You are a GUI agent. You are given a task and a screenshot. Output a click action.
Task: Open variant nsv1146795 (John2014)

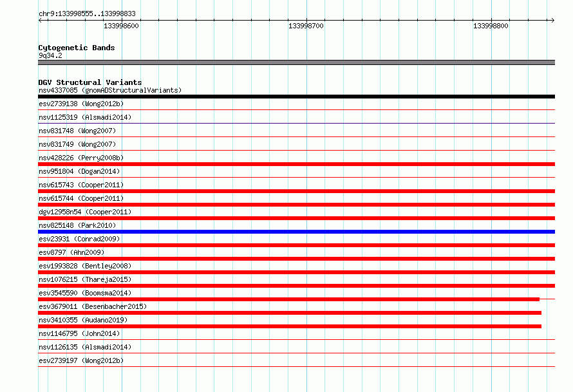(x=79, y=333)
